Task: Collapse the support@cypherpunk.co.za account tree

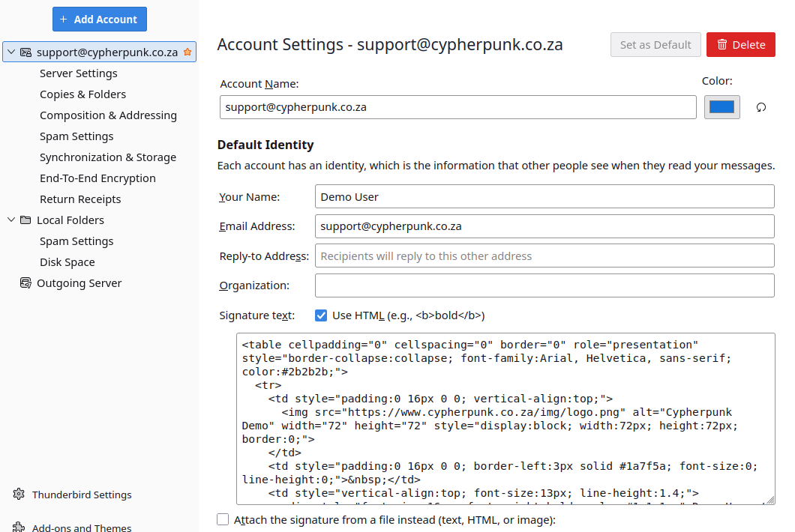Action: [x=11, y=52]
